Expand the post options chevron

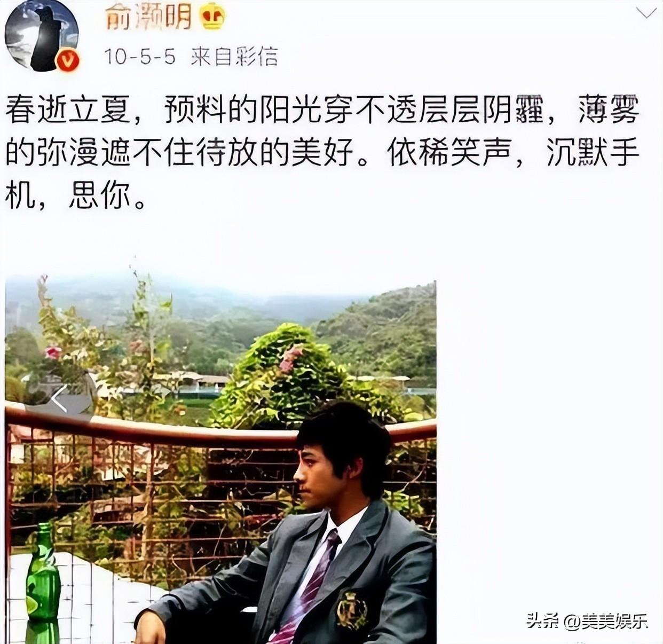(646, 12)
